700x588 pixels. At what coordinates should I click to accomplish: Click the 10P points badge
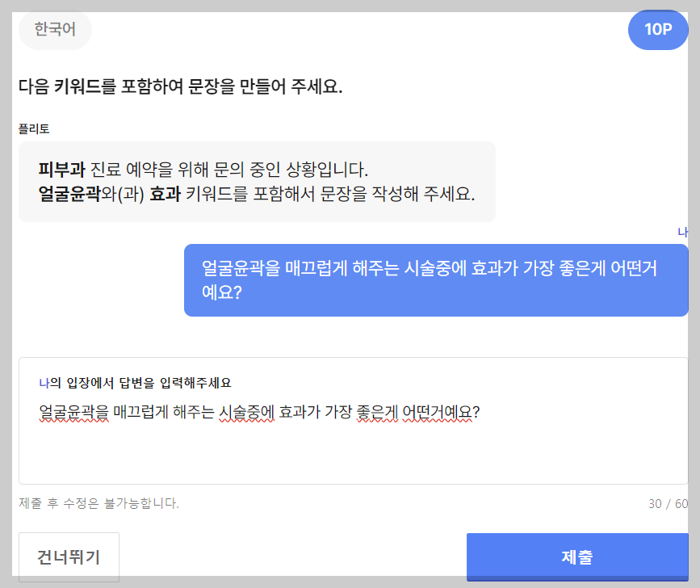pyautogui.click(x=658, y=29)
